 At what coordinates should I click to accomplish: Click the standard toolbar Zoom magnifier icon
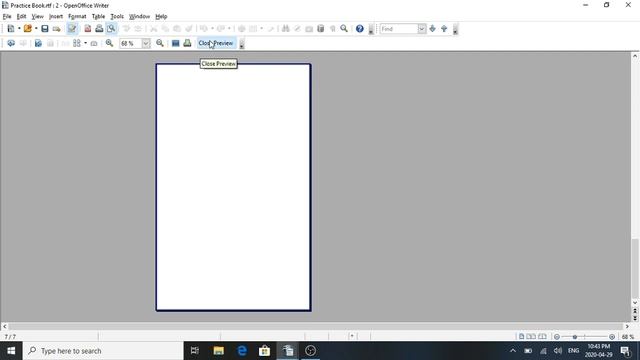point(344,29)
